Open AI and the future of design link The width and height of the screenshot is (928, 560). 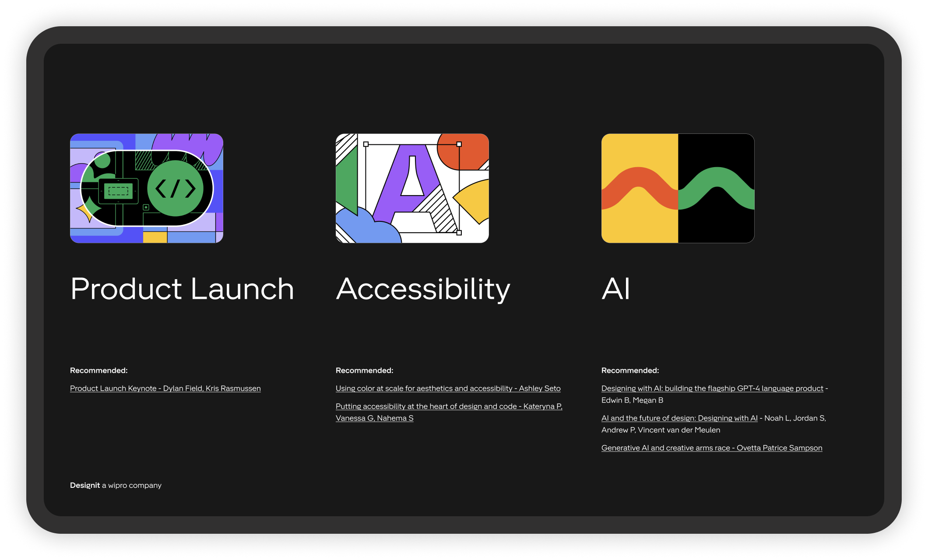click(679, 418)
